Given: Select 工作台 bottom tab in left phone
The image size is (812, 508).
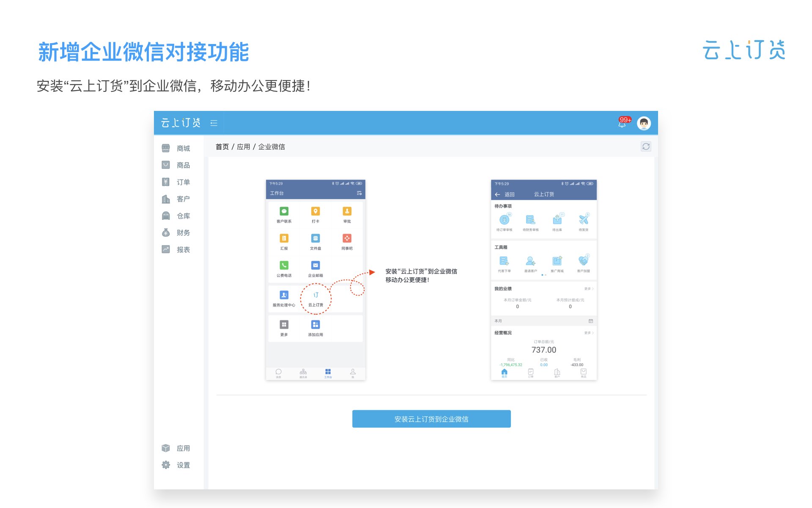Looking at the screenshot, I should pos(328,373).
